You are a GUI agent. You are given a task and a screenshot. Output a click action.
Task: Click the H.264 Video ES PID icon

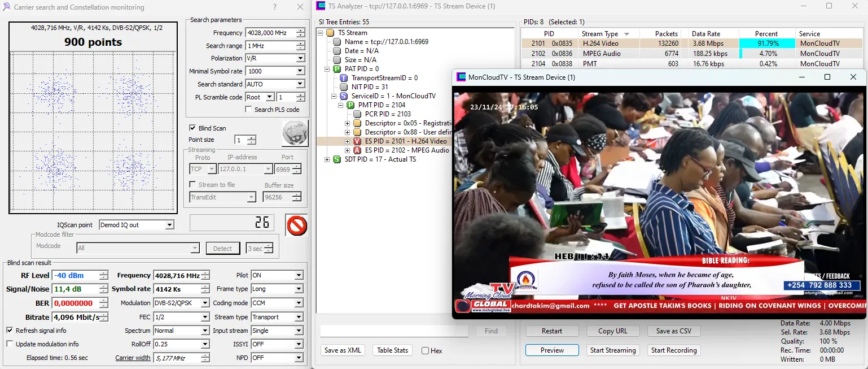[x=357, y=141]
